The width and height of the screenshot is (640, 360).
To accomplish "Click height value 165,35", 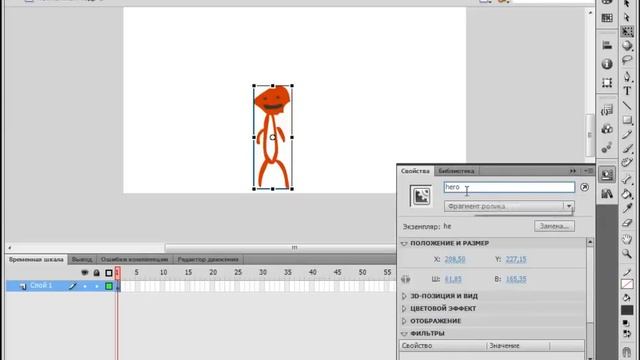I will tap(516, 279).
